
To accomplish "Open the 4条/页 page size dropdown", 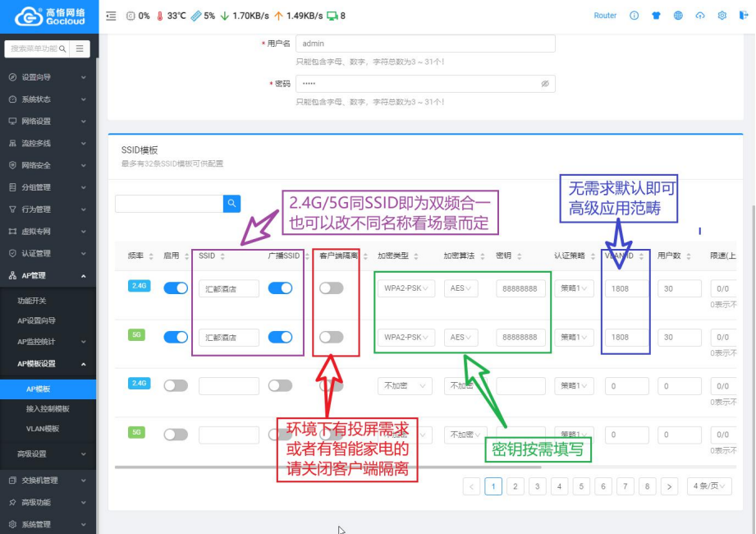I will pos(710,486).
